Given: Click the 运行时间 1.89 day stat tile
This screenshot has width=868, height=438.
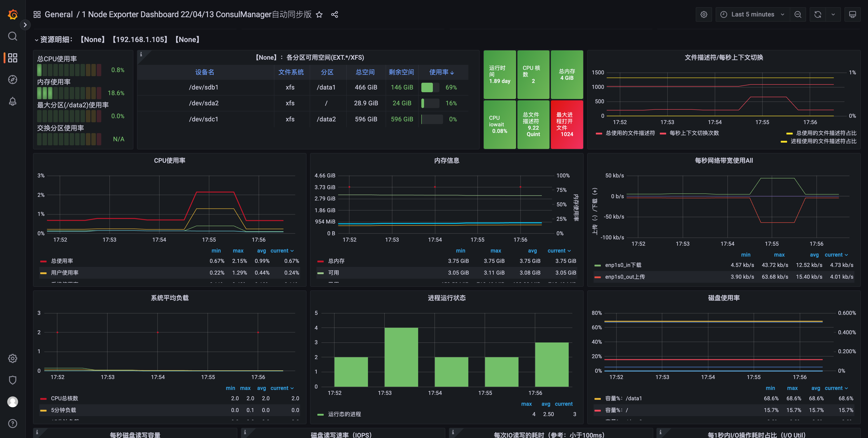Looking at the screenshot, I should [500, 74].
